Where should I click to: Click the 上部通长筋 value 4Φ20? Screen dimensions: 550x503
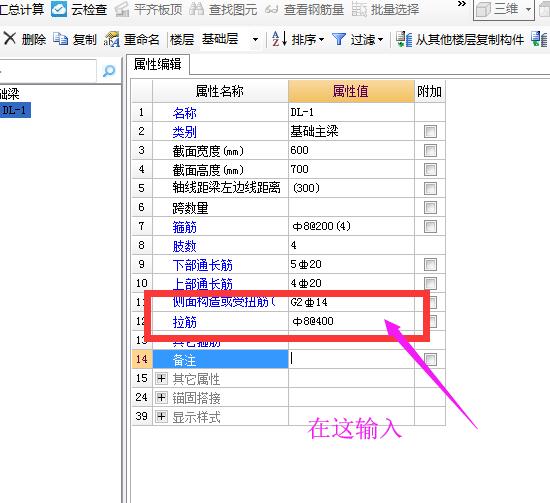[x=351, y=283]
